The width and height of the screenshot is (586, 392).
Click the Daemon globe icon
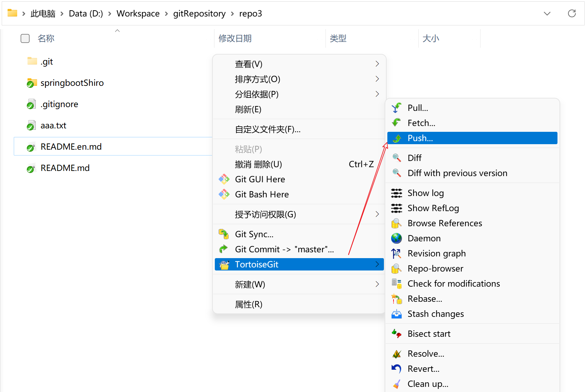[396, 238]
